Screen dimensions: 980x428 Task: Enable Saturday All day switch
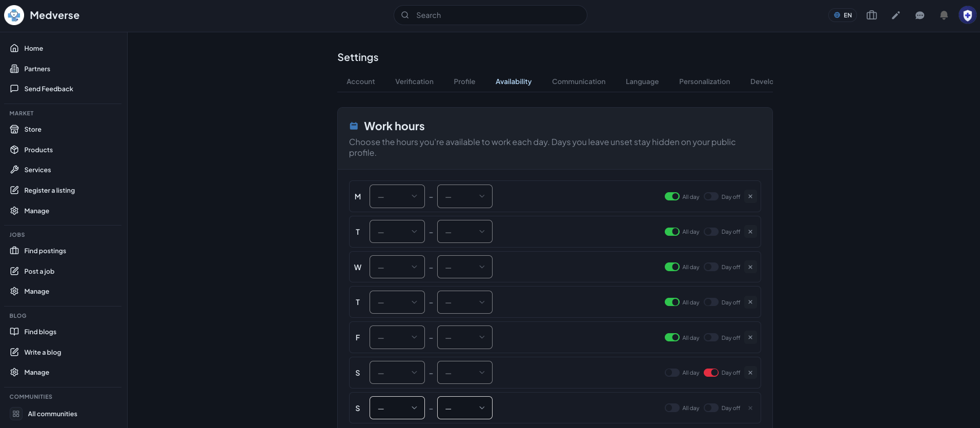click(672, 373)
